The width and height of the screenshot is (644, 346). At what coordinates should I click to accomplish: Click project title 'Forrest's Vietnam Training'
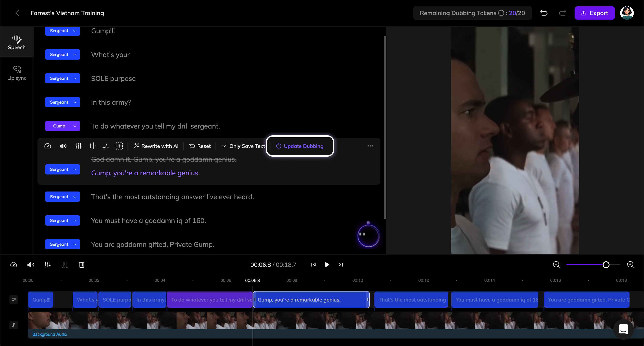[67, 13]
